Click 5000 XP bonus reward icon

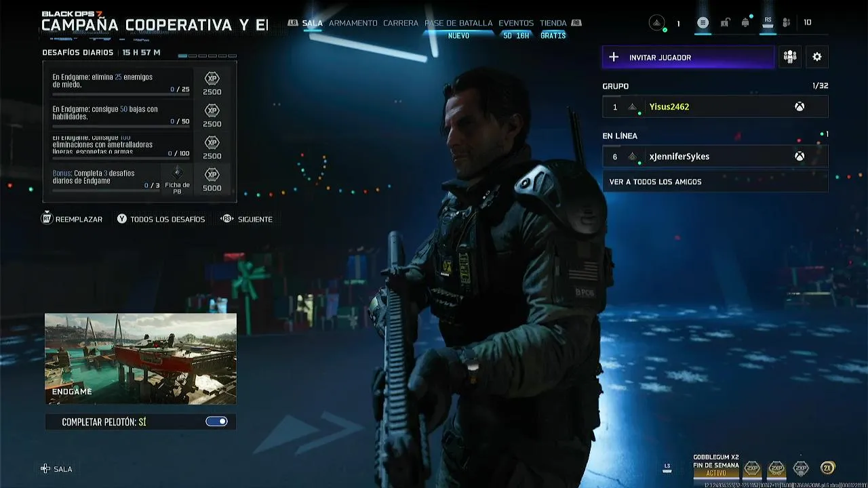pos(212,174)
